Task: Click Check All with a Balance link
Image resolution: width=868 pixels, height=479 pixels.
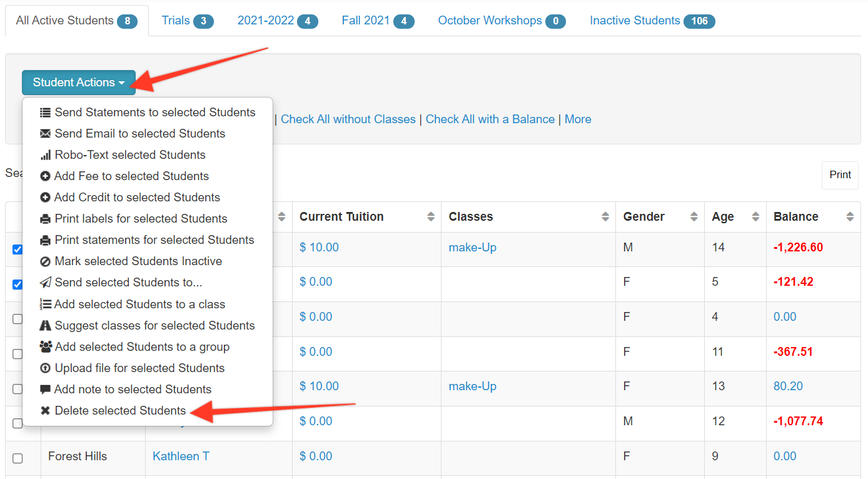Action: click(490, 119)
